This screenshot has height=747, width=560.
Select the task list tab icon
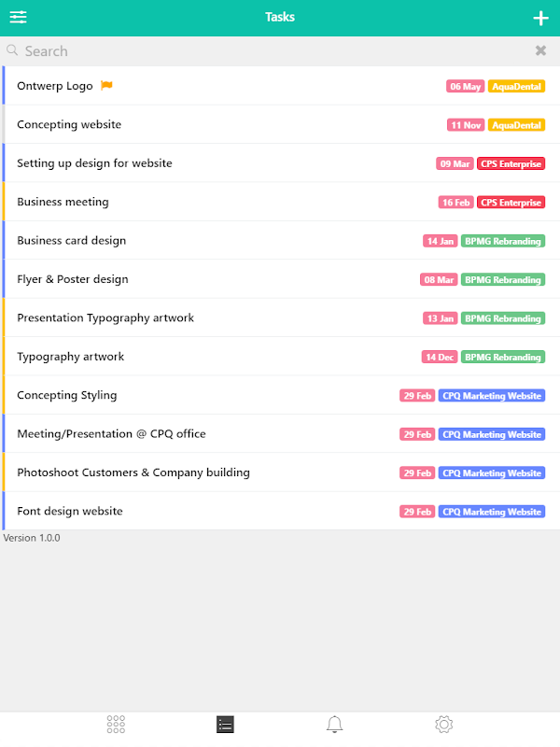coord(225,724)
